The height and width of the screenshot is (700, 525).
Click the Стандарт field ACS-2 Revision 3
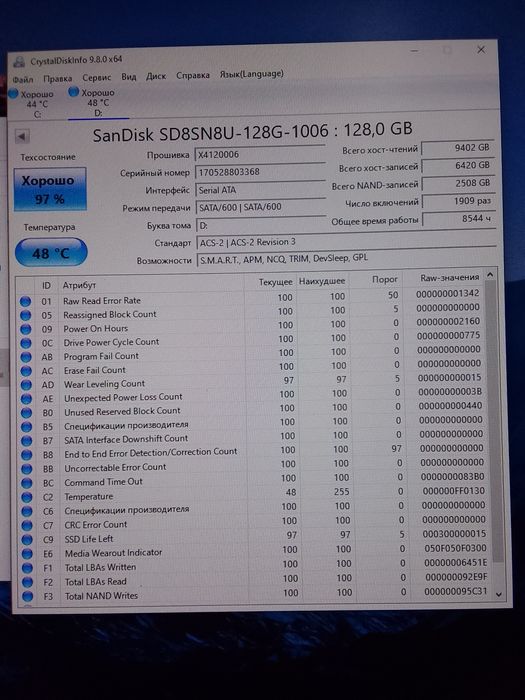[x=346, y=242]
